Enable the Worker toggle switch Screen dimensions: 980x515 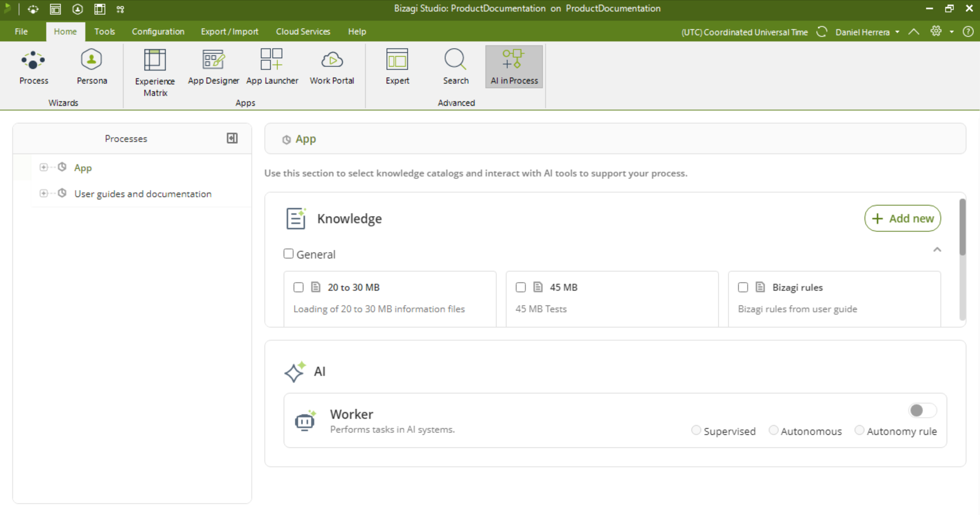[922, 410]
